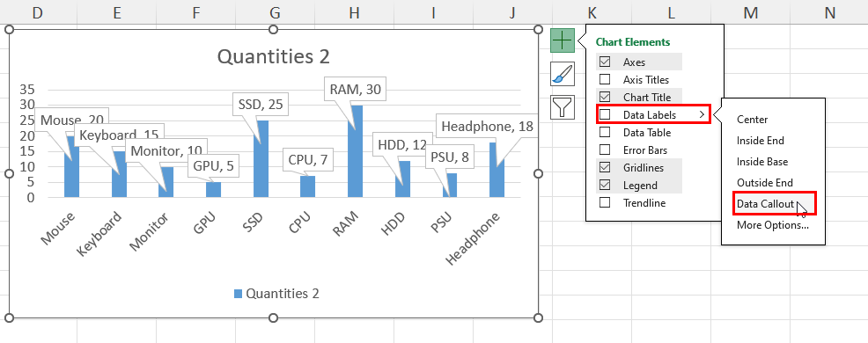Tick the Data Labels checkbox

click(x=605, y=115)
